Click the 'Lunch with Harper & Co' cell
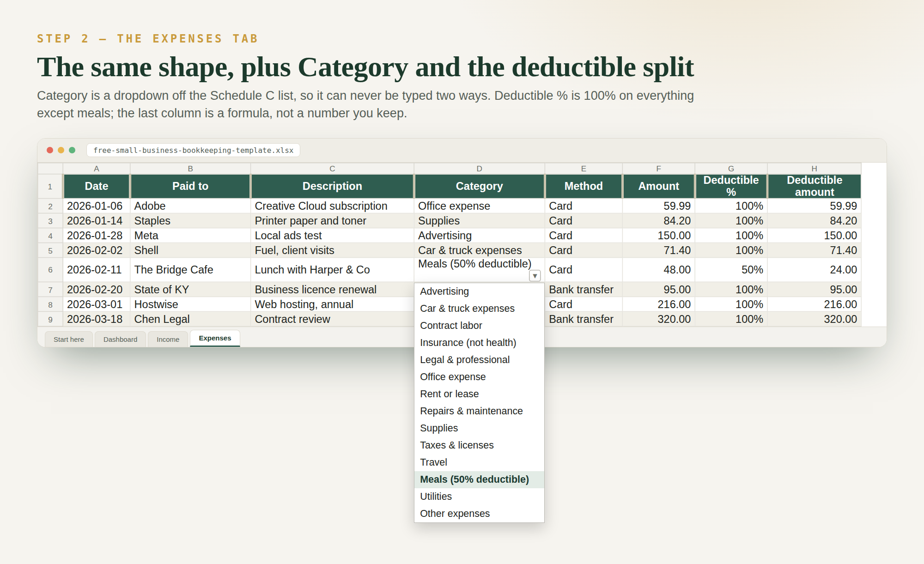 pyautogui.click(x=332, y=270)
